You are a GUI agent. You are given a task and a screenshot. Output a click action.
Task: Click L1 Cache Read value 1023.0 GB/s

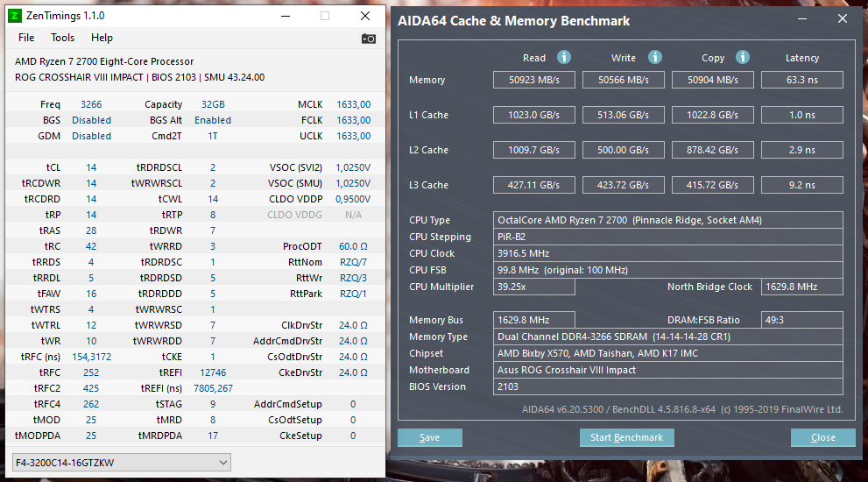534,115
